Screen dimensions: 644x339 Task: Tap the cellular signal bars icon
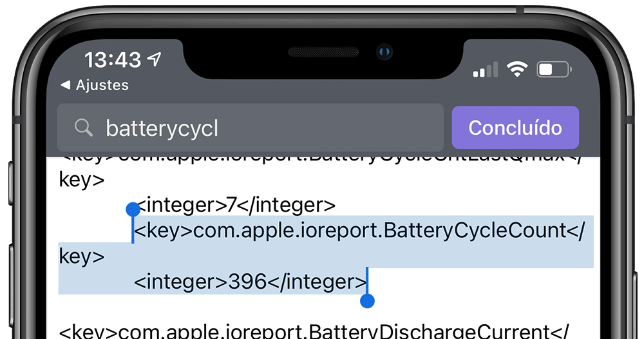click(486, 70)
